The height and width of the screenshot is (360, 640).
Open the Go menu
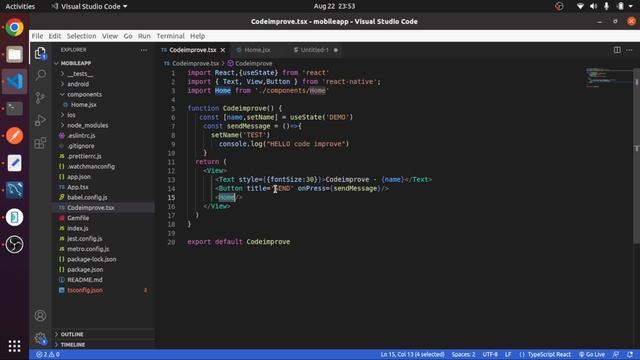(x=128, y=36)
